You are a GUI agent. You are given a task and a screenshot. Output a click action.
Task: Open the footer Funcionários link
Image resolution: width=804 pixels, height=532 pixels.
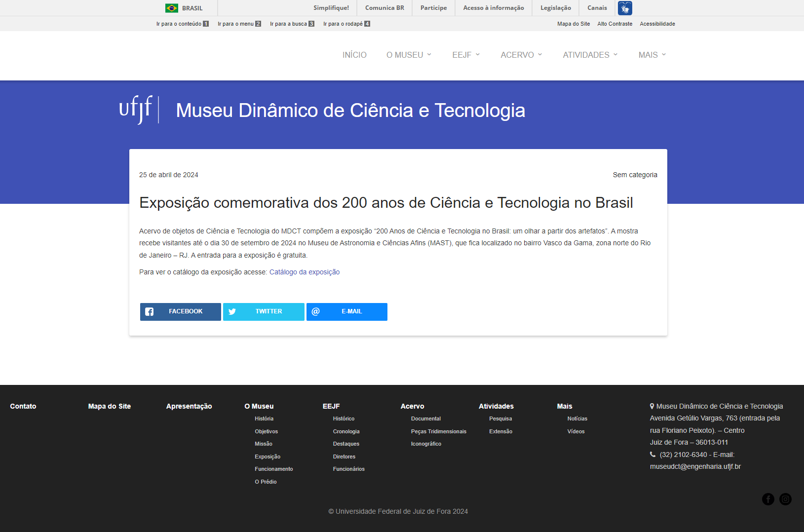coord(349,469)
